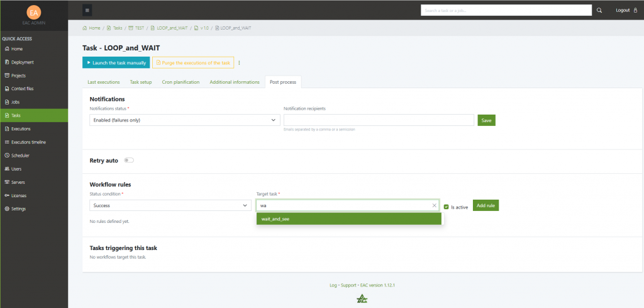Image resolution: width=644 pixels, height=308 pixels.
Task: Toggle the Retry auto switch
Action: coord(129,161)
